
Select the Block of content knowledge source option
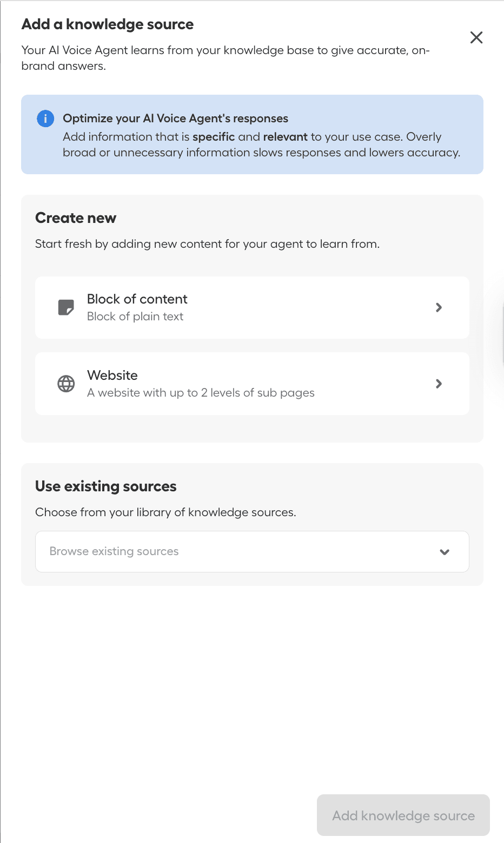click(252, 307)
